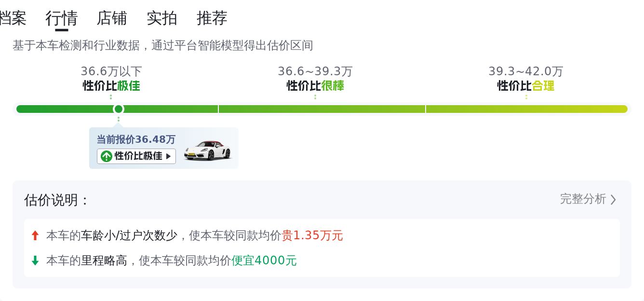
Task: Click the chevron next to 完整分析
Action: click(x=613, y=200)
